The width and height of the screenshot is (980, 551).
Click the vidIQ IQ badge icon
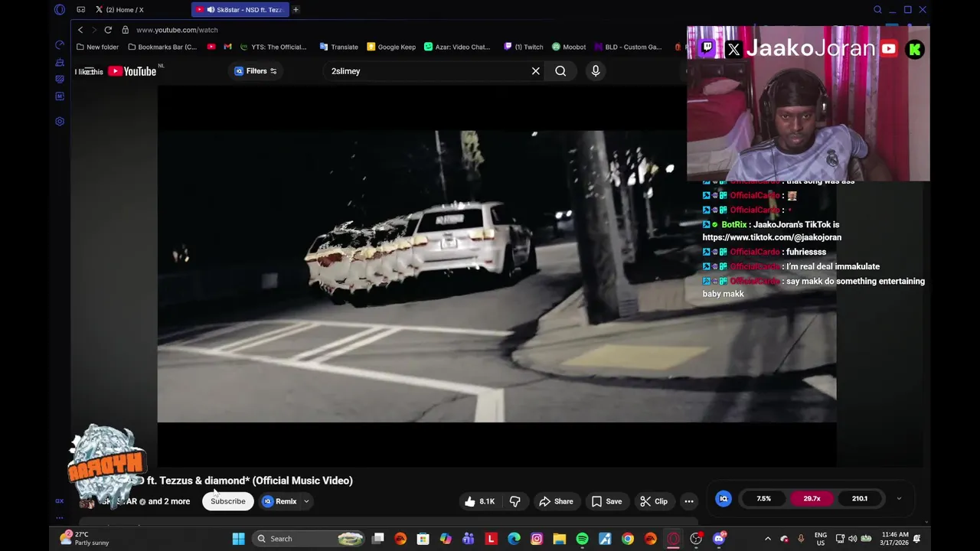coord(724,499)
